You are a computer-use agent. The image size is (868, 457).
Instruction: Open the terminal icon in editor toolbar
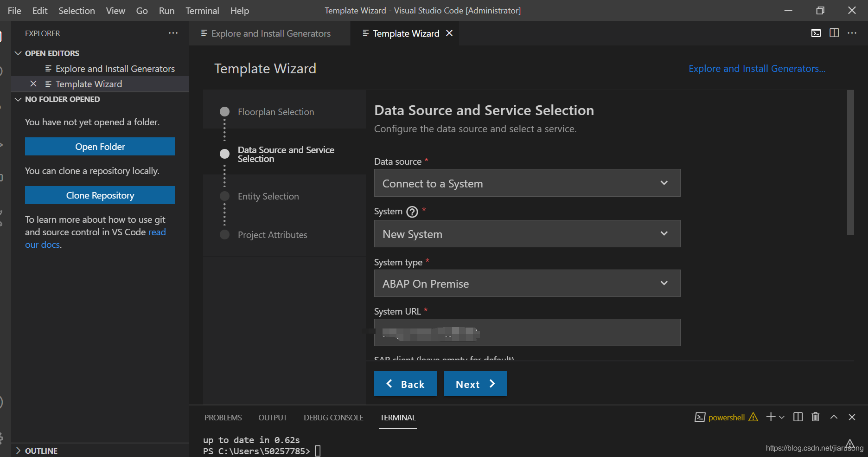(816, 33)
